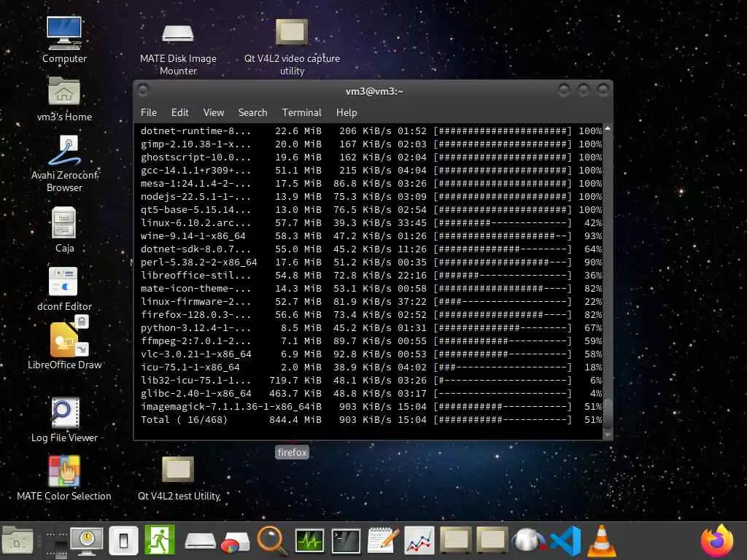Click the silver globe gauge panel icon
Screen dimensions: 747x560
[x=529, y=541]
